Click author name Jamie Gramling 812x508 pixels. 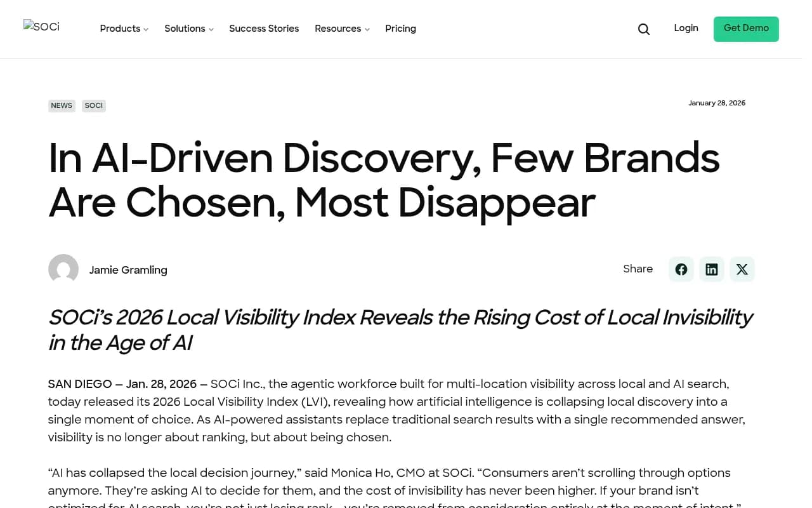(128, 270)
